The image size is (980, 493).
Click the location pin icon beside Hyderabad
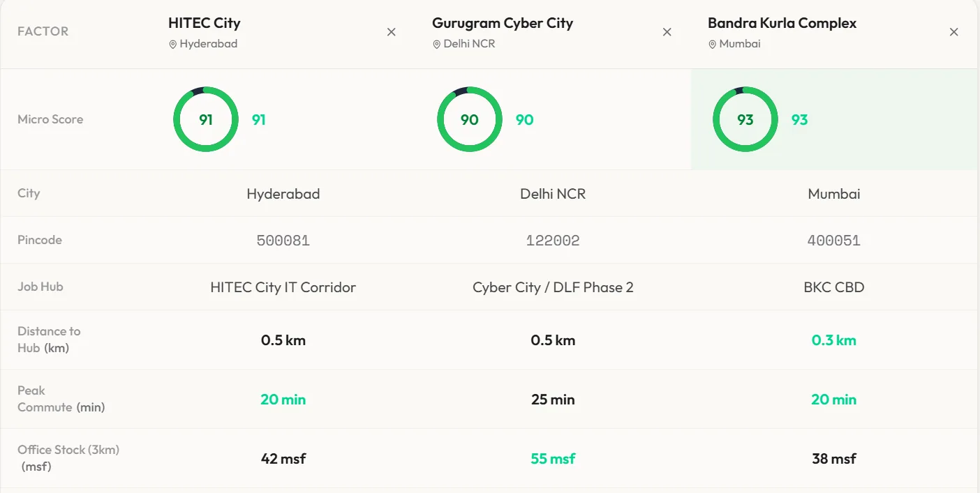pos(172,44)
